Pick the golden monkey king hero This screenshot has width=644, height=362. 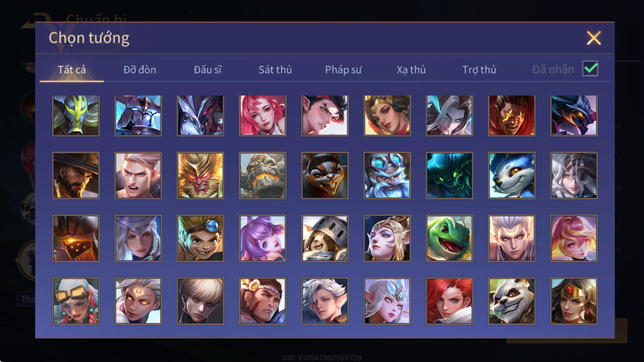(200, 175)
